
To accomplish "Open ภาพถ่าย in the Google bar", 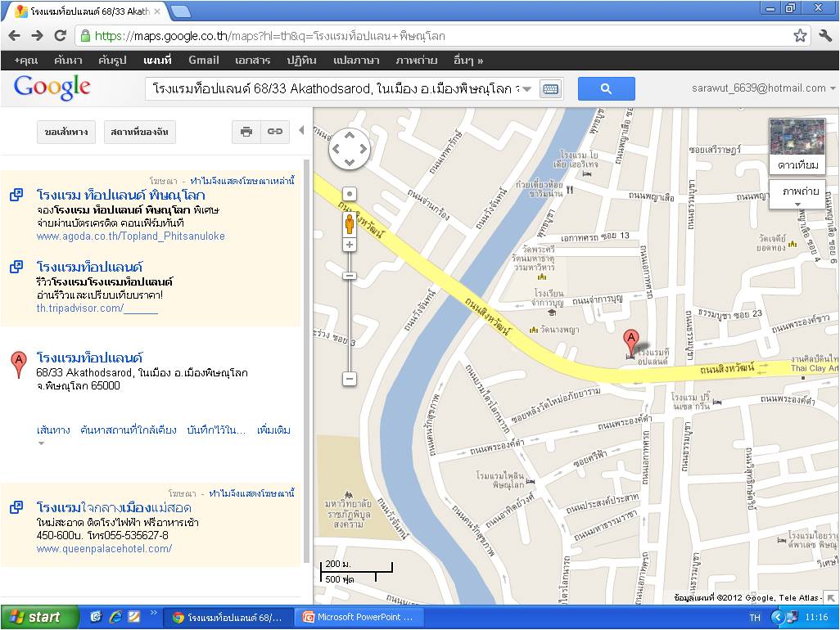I will point(416,61).
